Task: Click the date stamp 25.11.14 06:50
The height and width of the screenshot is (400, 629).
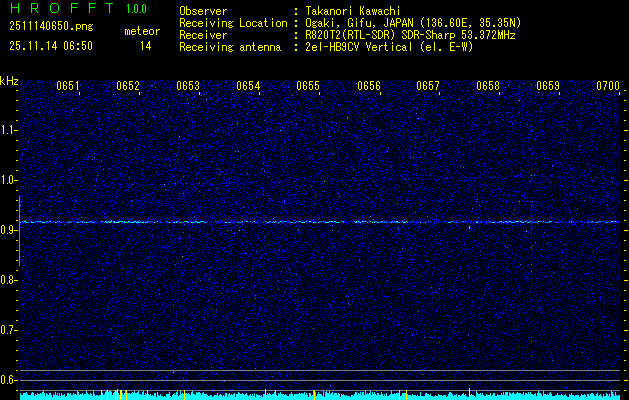Action: tap(50, 45)
